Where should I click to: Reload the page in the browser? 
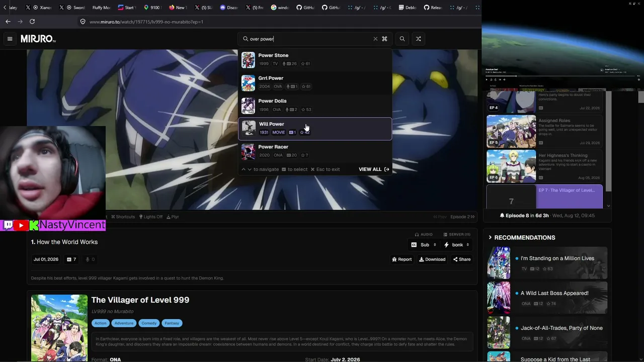32,22
